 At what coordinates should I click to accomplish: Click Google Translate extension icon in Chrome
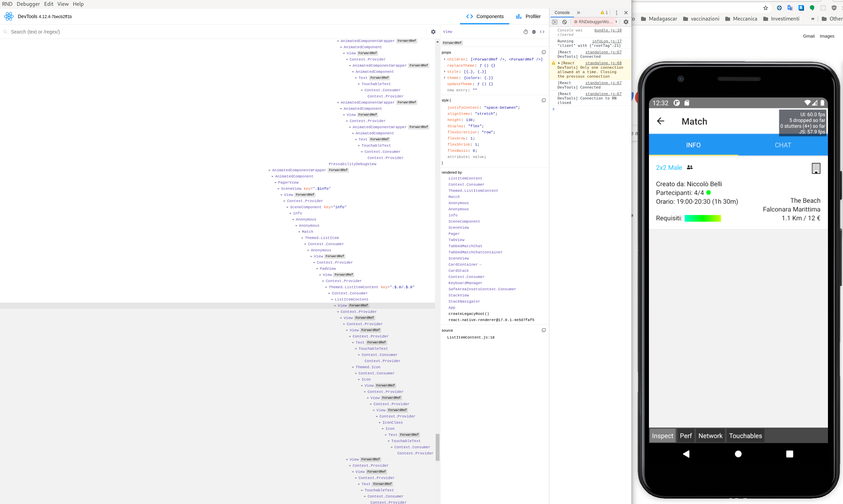click(x=790, y=8)
